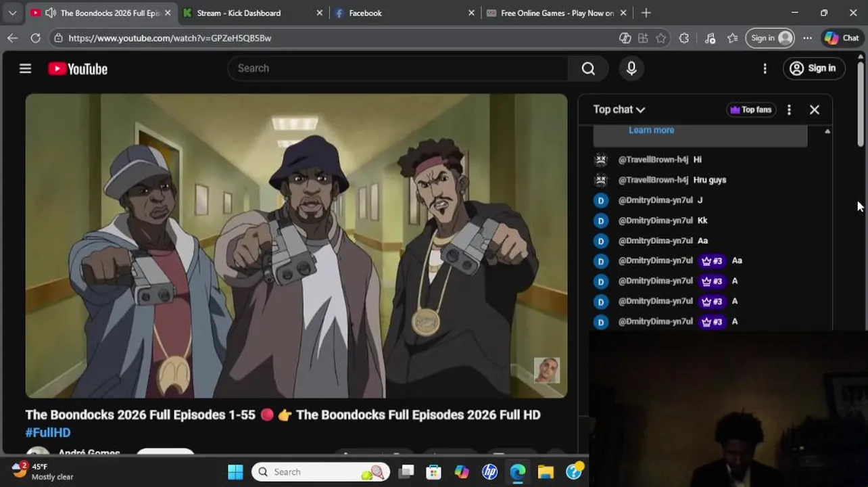The height and width of the screenshot is (487, 868).
Task: Open the #FullHD hashtag link
Action: (x=48, y=432)
